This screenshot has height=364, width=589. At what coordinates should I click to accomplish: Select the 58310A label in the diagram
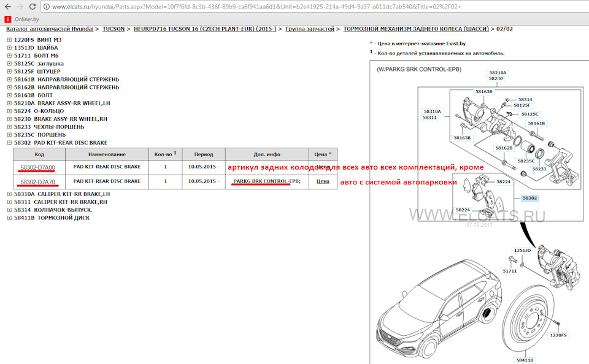[433, 112]
